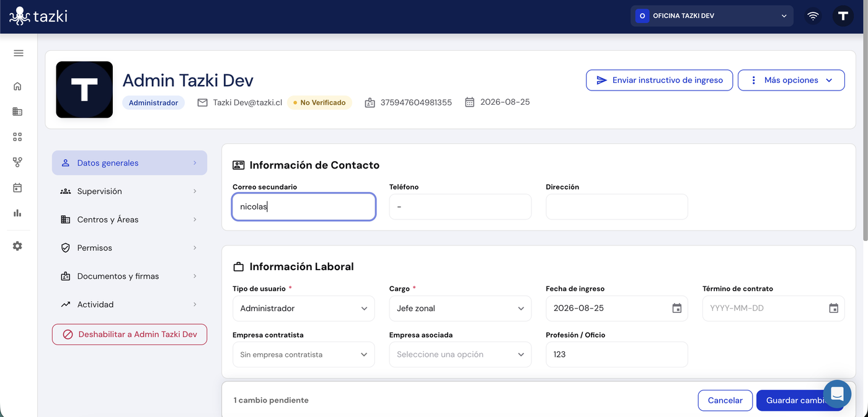Go to the home icon in sidebar

[17, 86]
